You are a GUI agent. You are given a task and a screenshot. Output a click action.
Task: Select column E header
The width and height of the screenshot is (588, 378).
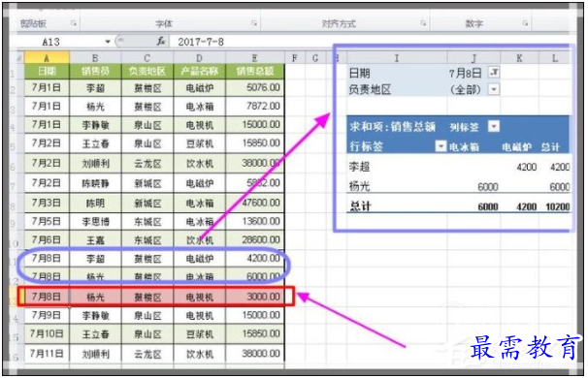click(x=255, y=58)
